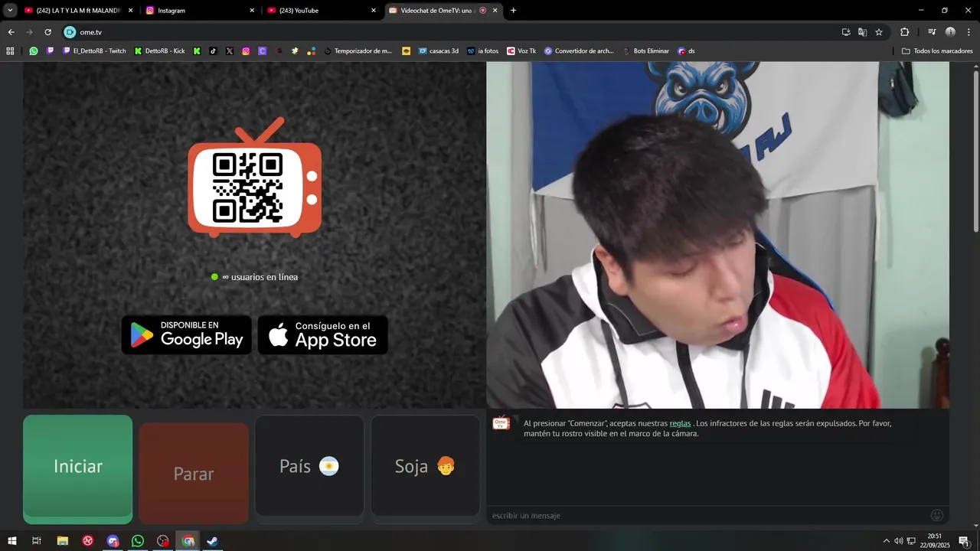Screen dimensions: 980x551
Task: Open the TikTok bookmark icon
Action: 213,51
